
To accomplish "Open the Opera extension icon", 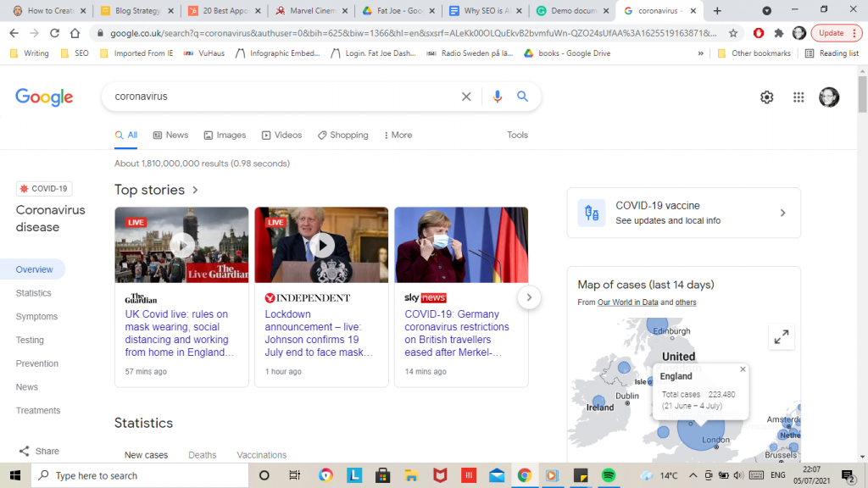I will point(759,33).
